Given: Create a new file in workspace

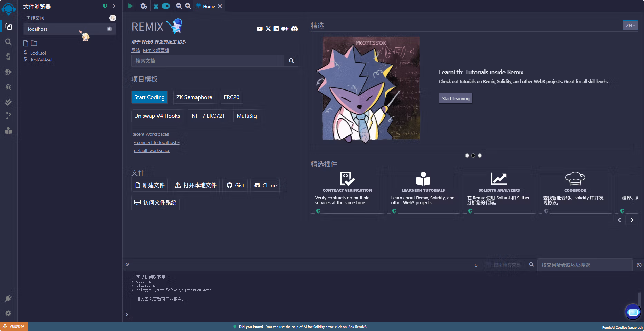Looking at the screenshot, I should (26, 43).
